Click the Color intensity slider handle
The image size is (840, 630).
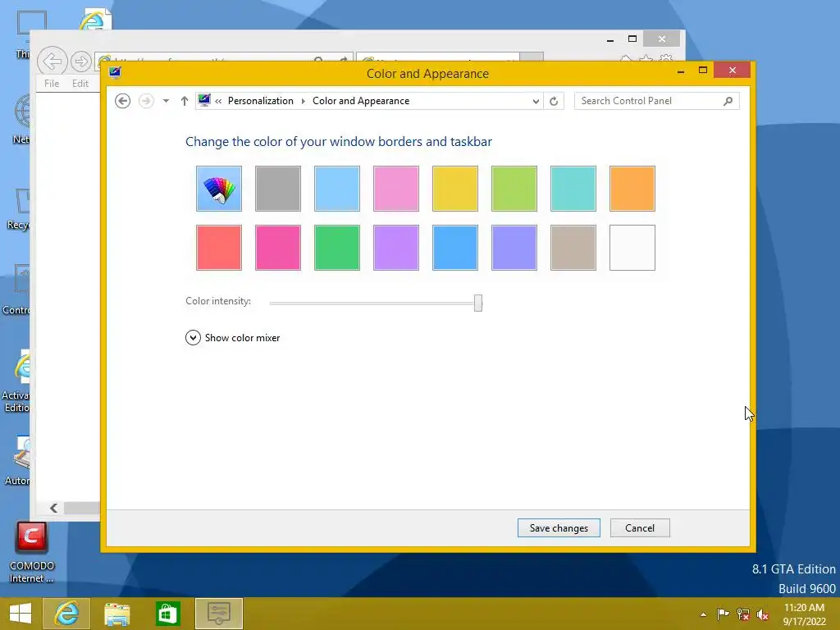(x=478, y=303)
